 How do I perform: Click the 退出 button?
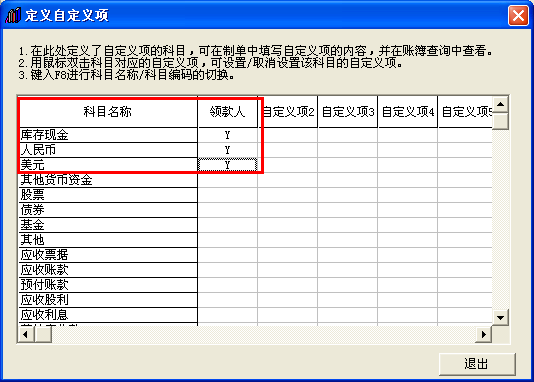tap(477, 364)
